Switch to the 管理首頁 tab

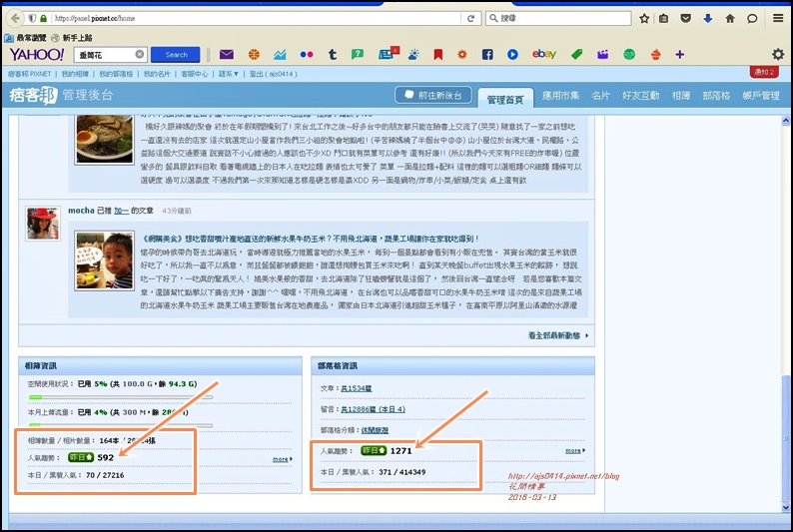pyautogui.click(x=505, y=100)
